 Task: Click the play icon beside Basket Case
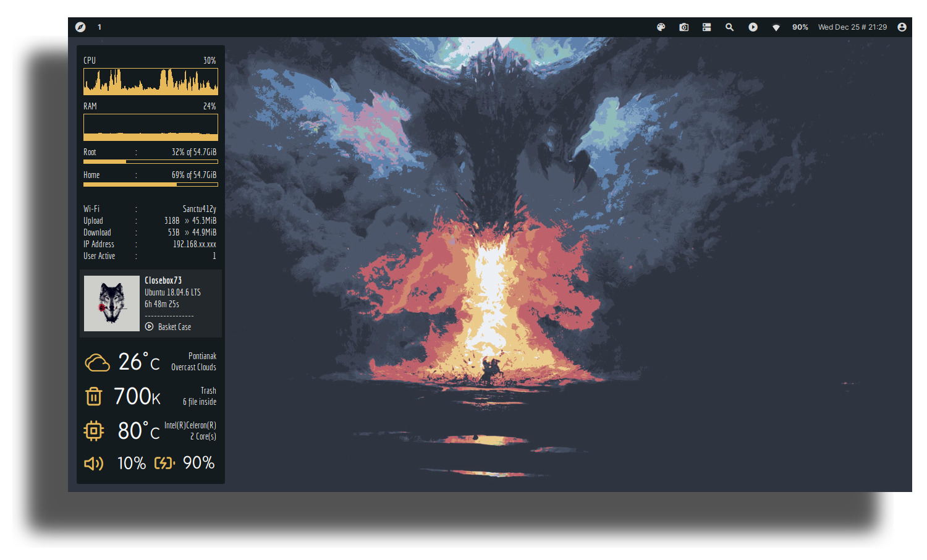tap(149, 326)
